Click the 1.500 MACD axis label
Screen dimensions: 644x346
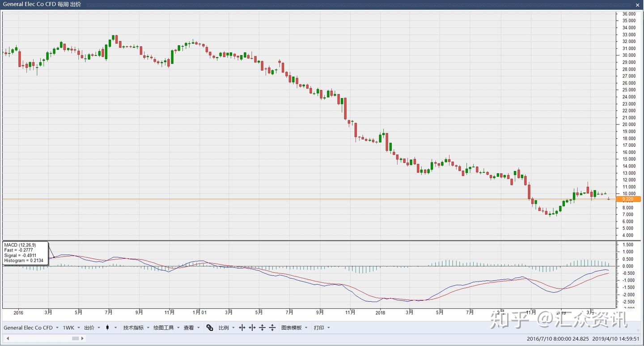pyautogui.click(x=628, y=245)
